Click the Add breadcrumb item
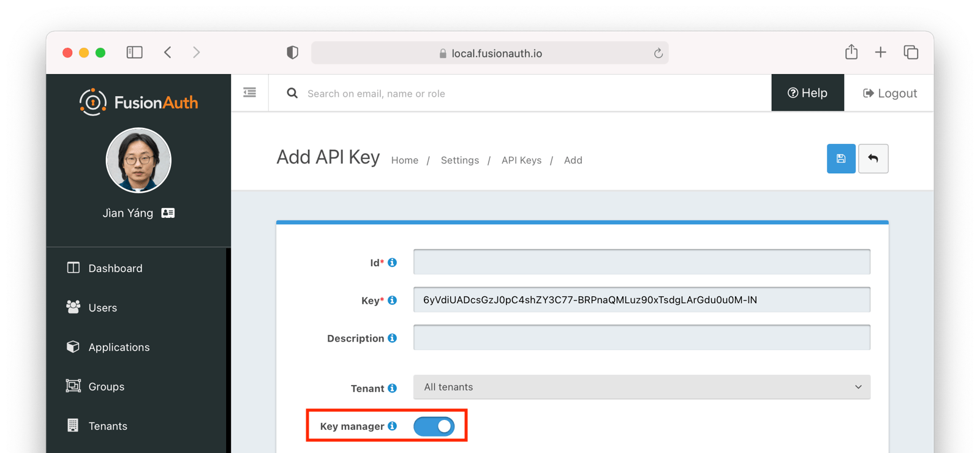The height and width of the screenshot is (453, 980). tap(573, 160)
